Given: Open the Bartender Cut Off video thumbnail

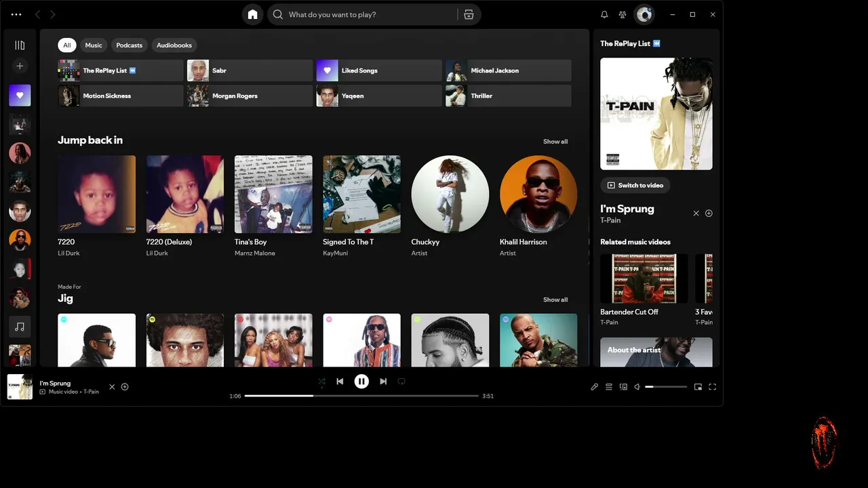Looking at the screenshot, I should (644, 279).
